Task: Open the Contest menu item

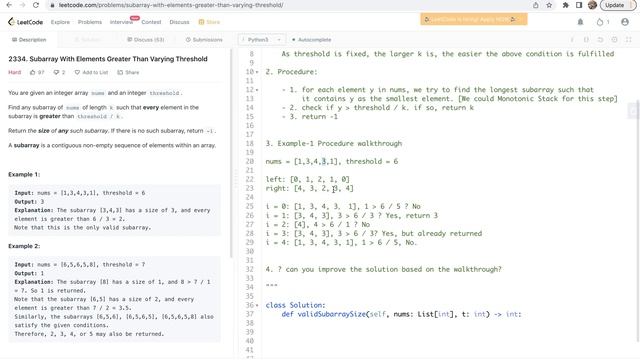Action: pos(151,22)
